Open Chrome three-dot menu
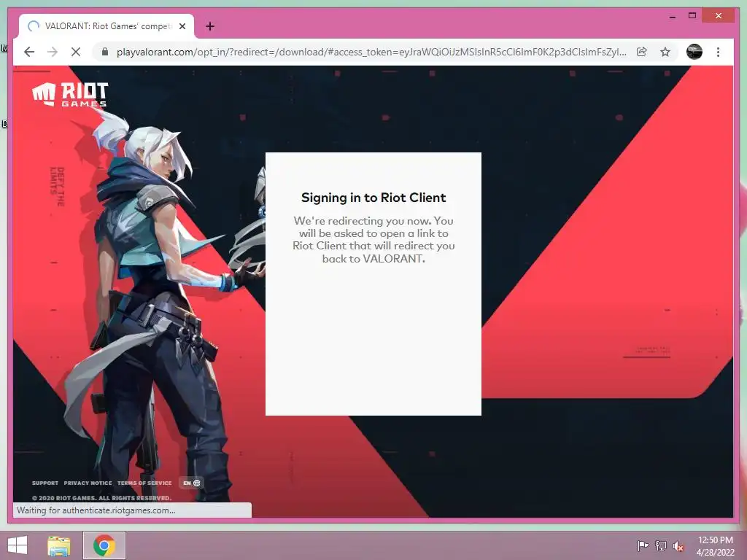Screen dimensions: 747x560 pos(718,52)
